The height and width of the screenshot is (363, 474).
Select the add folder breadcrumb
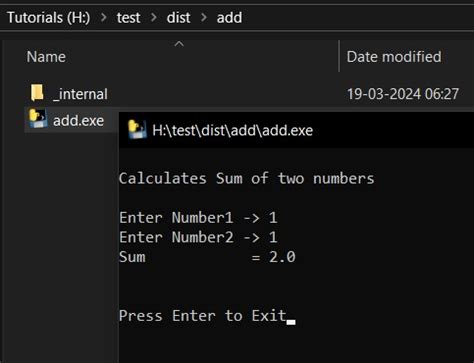[x=229, y=18]
